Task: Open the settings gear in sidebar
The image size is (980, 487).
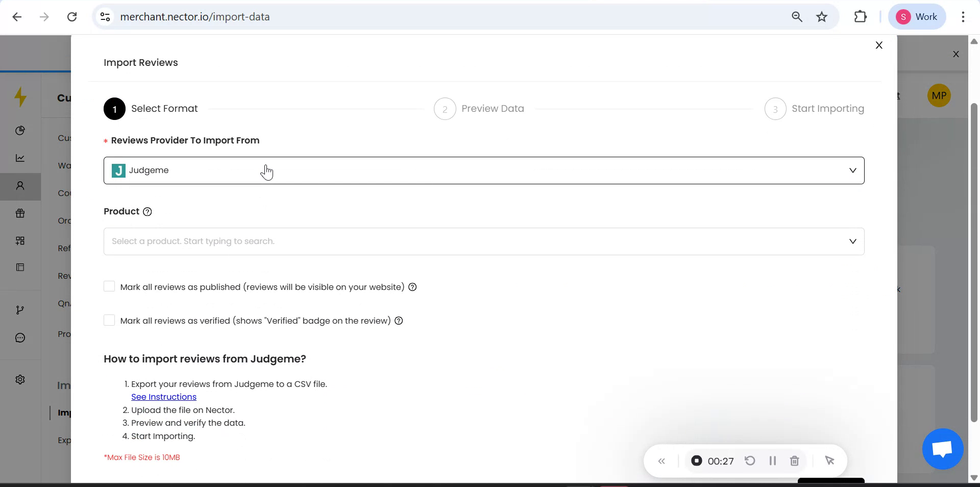Action: click(20, 379)
